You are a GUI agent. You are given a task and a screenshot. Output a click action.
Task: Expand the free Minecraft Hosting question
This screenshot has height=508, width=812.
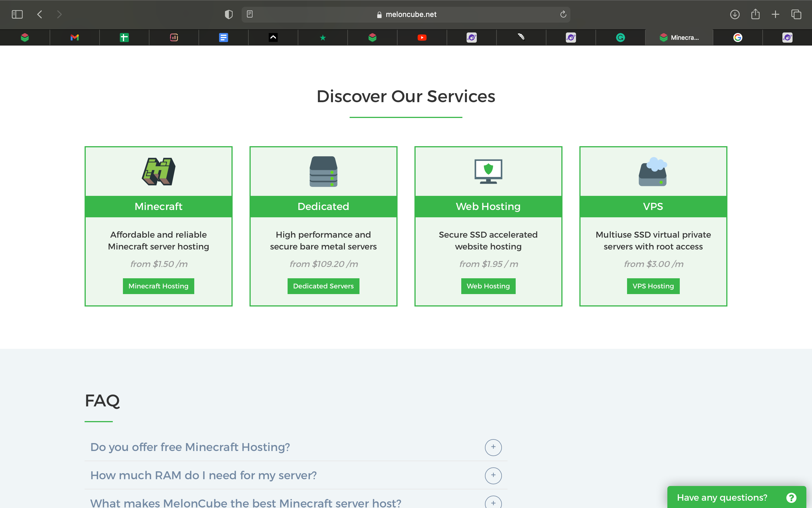[x=493, y=447]
